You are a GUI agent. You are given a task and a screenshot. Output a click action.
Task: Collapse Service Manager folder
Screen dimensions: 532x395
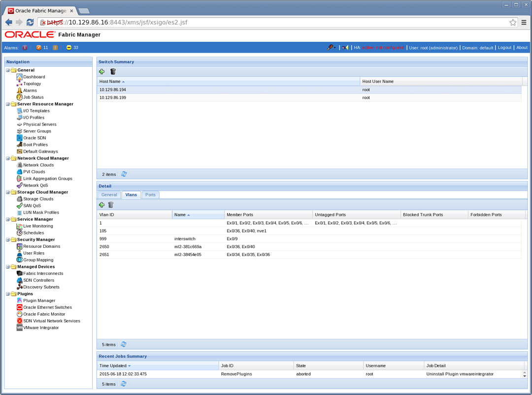8,220
